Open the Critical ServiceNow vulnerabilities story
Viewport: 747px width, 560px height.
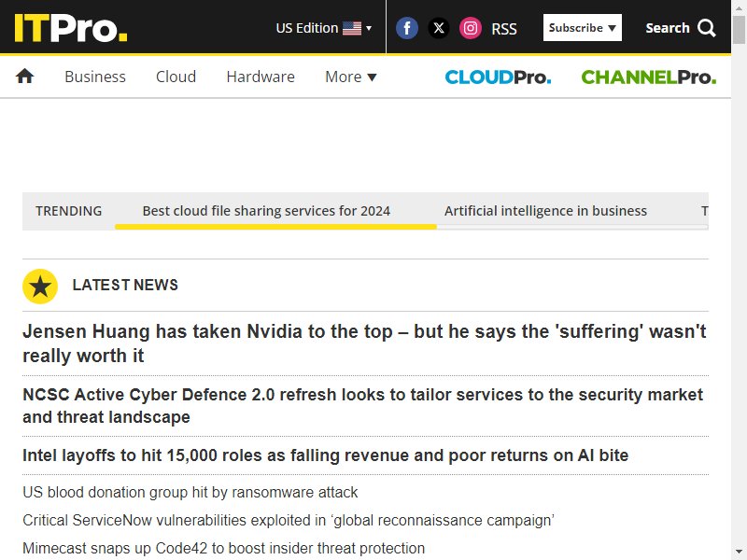(x=289, y=520)
